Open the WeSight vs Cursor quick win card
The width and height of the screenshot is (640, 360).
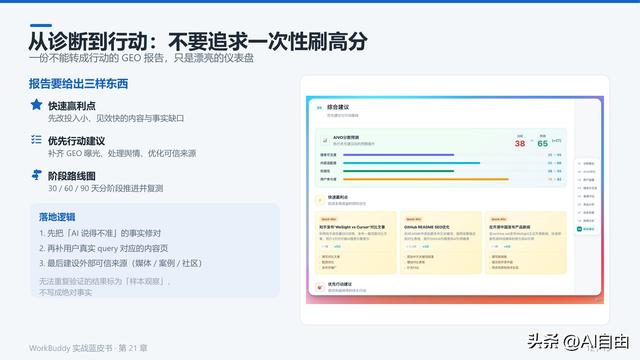click(356, 242)
